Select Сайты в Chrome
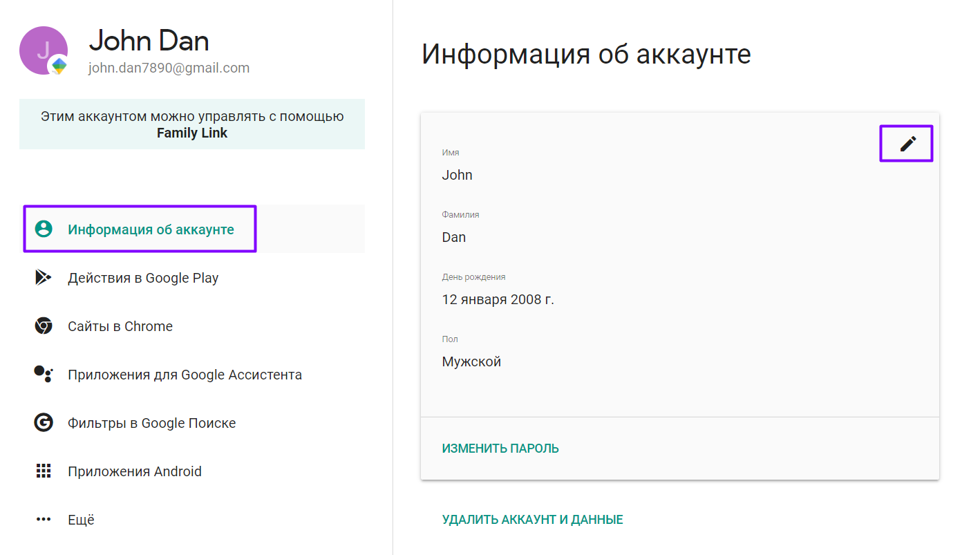The height and width of the screenshot is (555, 980). pos(192,326)
